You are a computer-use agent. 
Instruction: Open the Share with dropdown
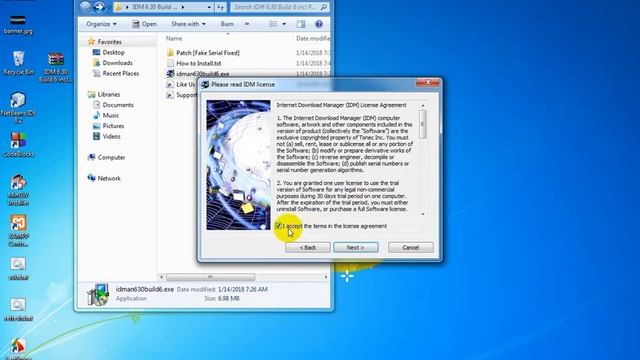point(188,24)
